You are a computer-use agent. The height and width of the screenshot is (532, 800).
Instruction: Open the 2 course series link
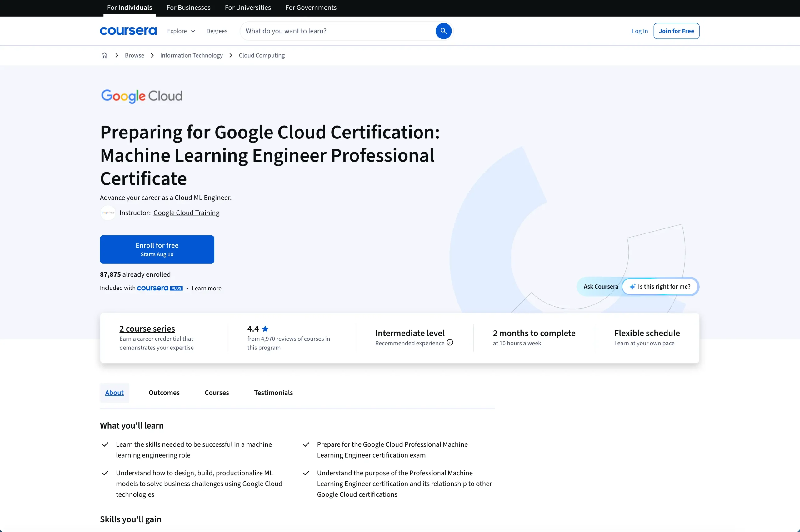[147, 329]
